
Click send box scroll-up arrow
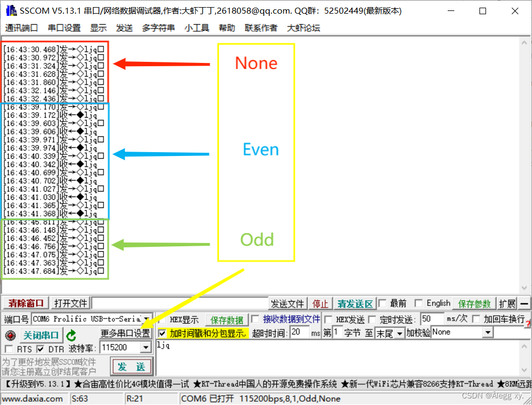(524, 346)
